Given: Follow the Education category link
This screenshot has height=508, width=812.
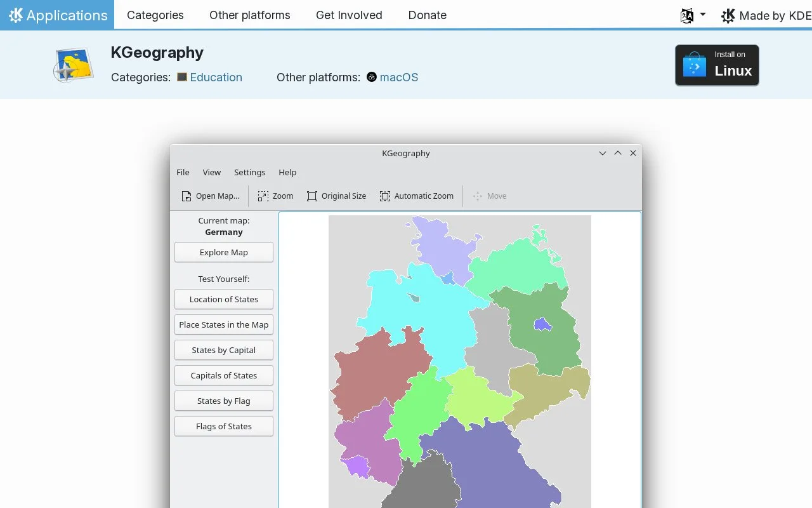Looking at the screenshot, I should [216, 77].
